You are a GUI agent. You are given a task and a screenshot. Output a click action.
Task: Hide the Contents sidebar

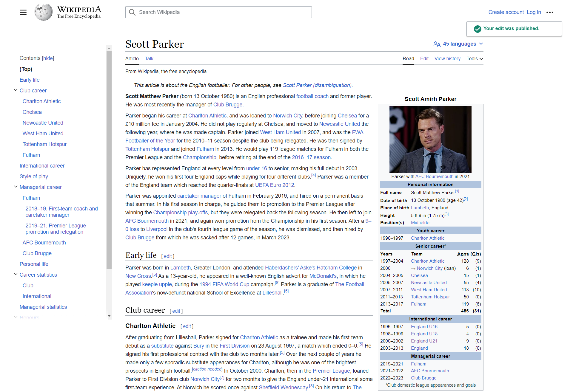click(x=48, y=58)
